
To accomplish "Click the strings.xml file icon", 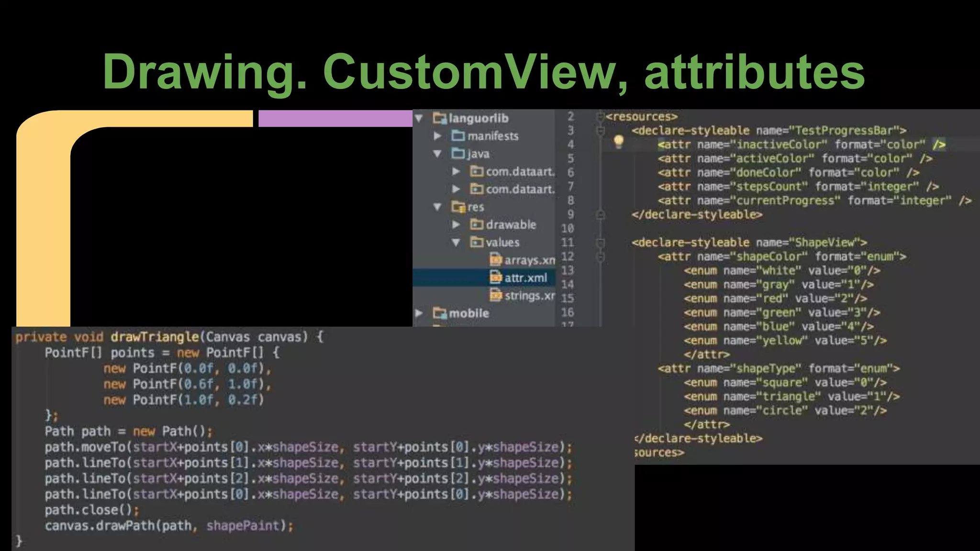I will click(x=496, y=296).
